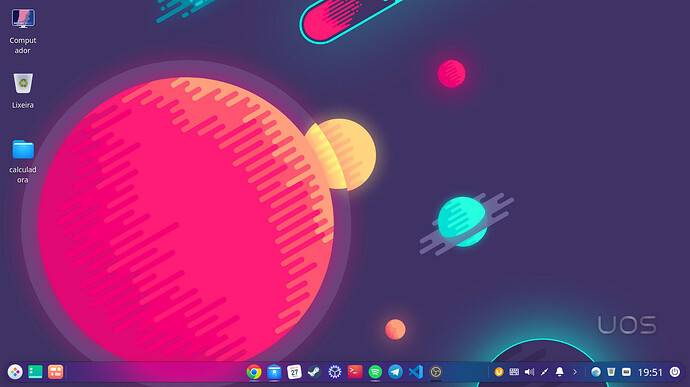Screen dimensions: 690x387
Task: Open multitasking view in the dock
Action: (55, 372)
